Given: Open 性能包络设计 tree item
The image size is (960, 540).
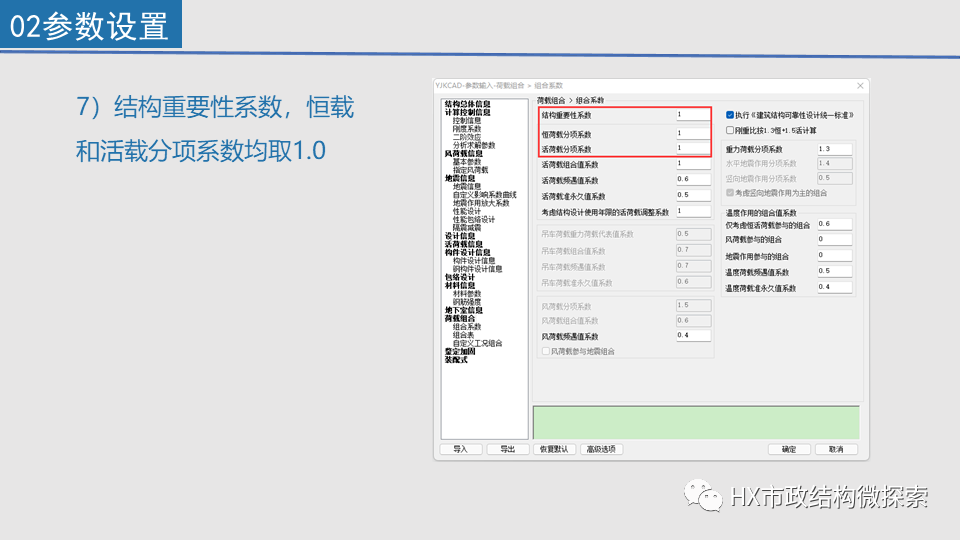Looking at the screenshot, I should click(x=474, y=219).
